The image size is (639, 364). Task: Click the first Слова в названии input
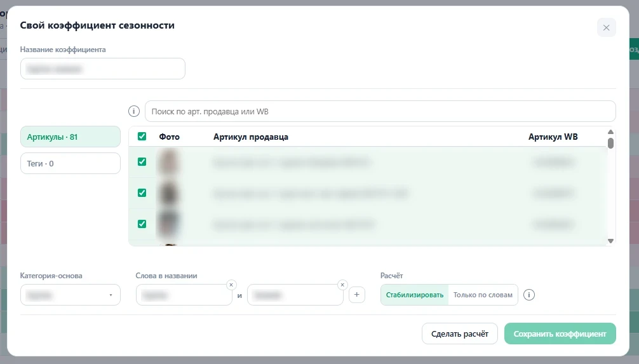pyautogui.click(x=184, y=295)
